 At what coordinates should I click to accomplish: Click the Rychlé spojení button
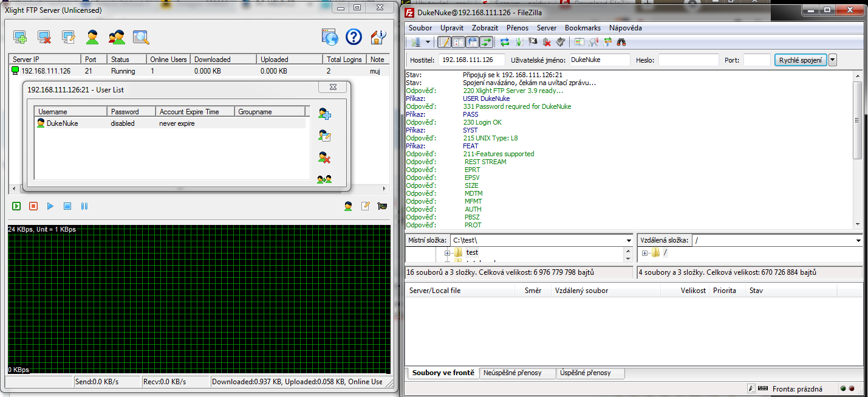pyautogui.click(x=801, y=60)
